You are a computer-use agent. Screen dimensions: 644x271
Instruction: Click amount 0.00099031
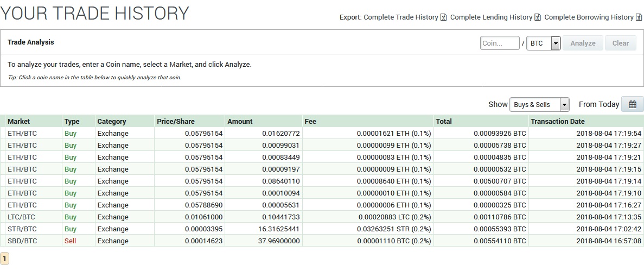point(281,145)
